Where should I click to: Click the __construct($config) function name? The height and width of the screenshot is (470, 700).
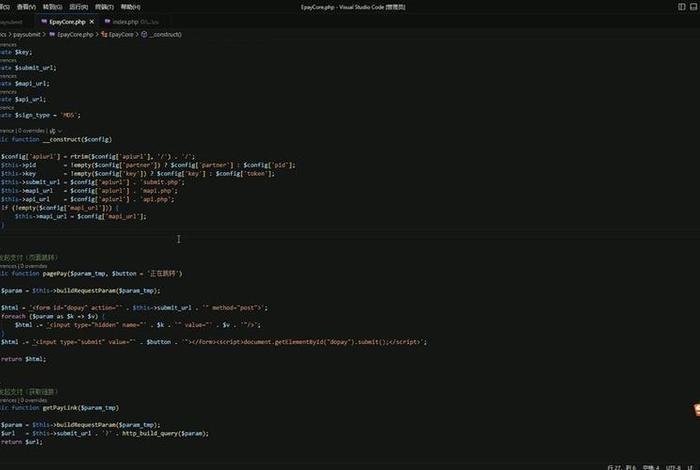pyautogui.click(x=77, y=139)
